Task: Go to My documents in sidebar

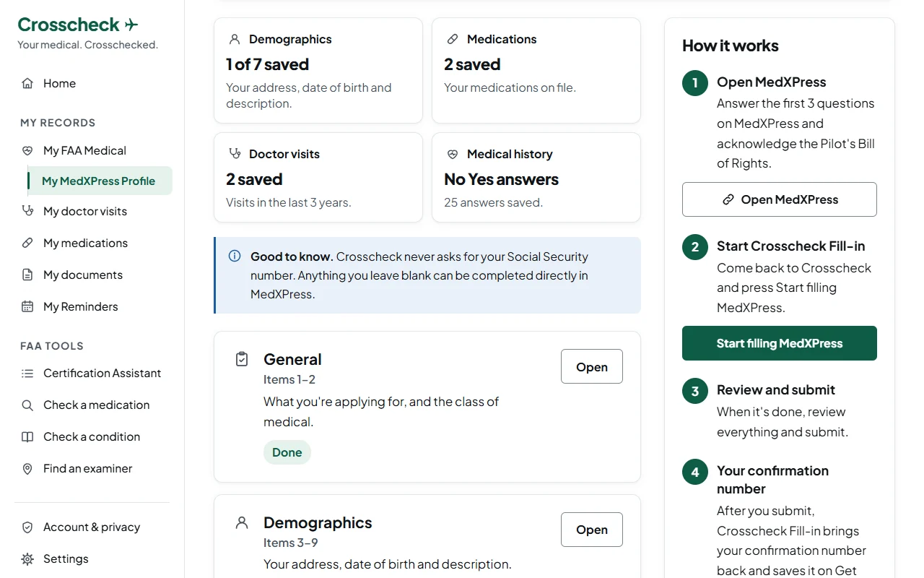Action: [92, 275]
